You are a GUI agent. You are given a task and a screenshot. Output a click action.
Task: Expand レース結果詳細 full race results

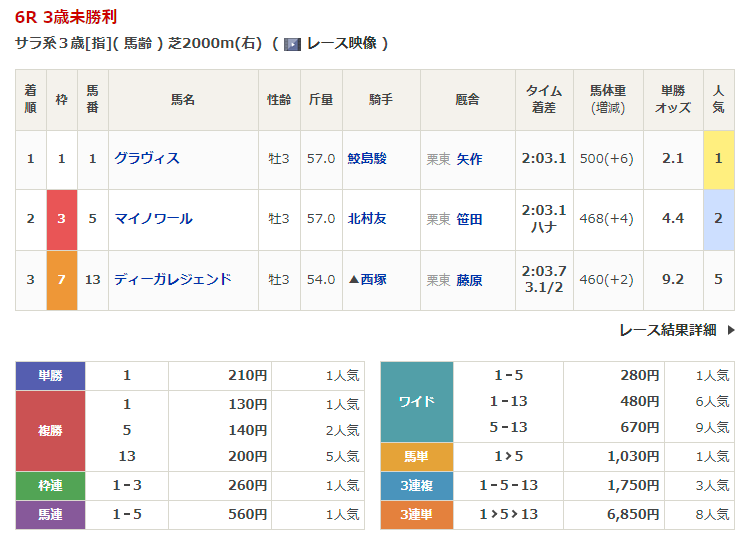click(x=667, y=330)
